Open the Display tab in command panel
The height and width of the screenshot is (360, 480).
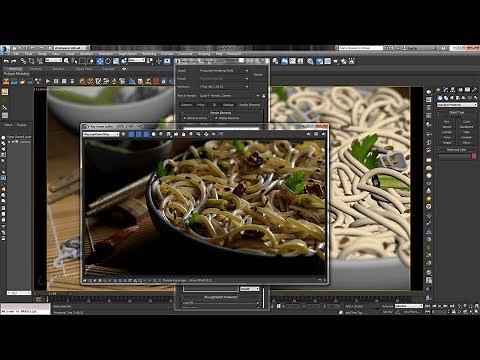pos(467,90)
